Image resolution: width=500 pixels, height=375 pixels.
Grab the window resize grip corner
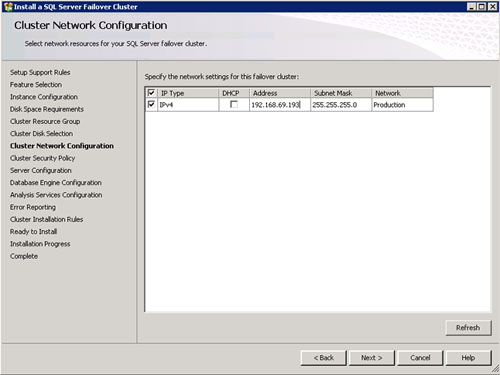[495, 369]
